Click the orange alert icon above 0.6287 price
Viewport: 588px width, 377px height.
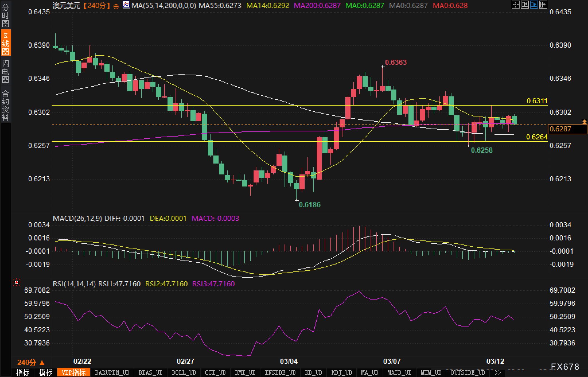(584, 122)
